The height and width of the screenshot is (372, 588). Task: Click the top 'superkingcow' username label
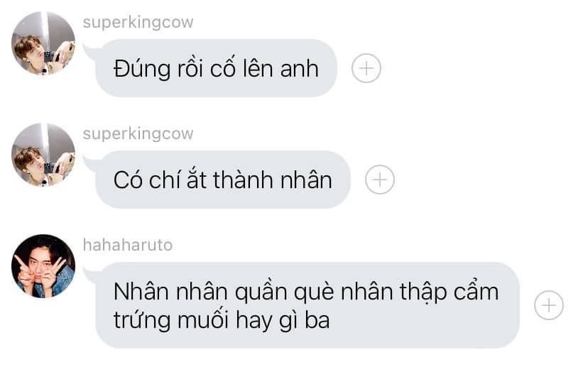pyautogui.click(x=138, y=23)
